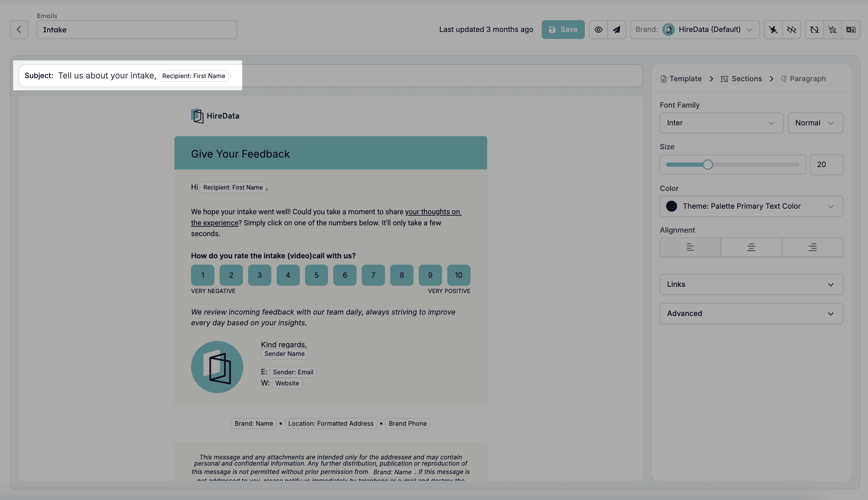
Task: Preview email with the eye icon
Action: 598,30
